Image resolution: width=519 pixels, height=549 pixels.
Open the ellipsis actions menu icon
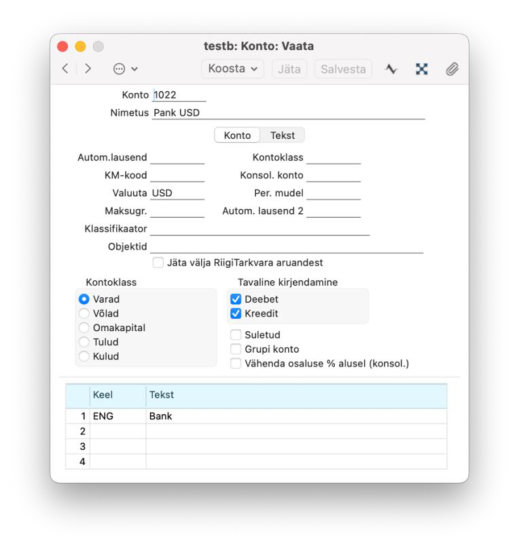pos(119,69)
